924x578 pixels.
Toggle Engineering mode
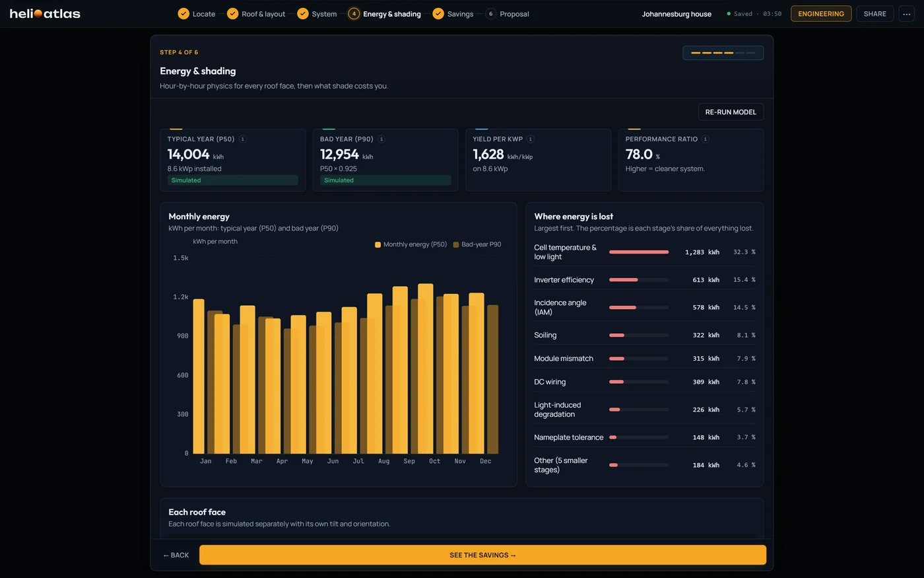[821, 14]
